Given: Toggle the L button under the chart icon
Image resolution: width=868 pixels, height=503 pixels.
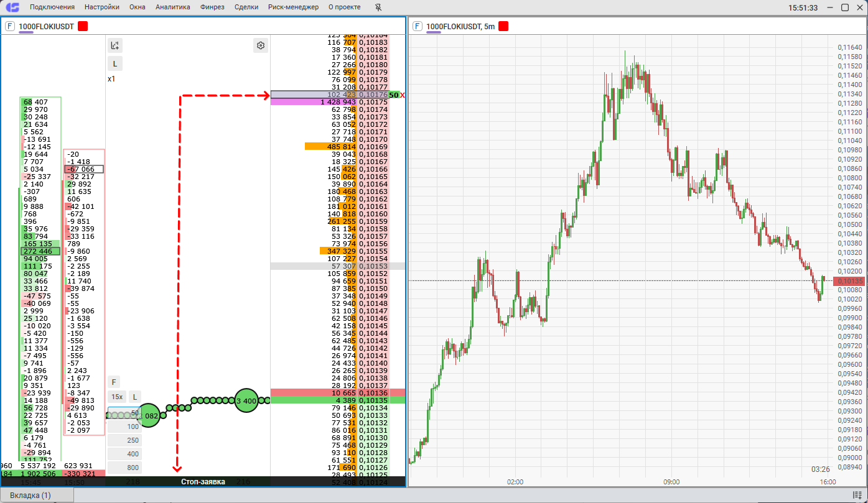Looking at the screenshot, I should [x=114, y=63].
